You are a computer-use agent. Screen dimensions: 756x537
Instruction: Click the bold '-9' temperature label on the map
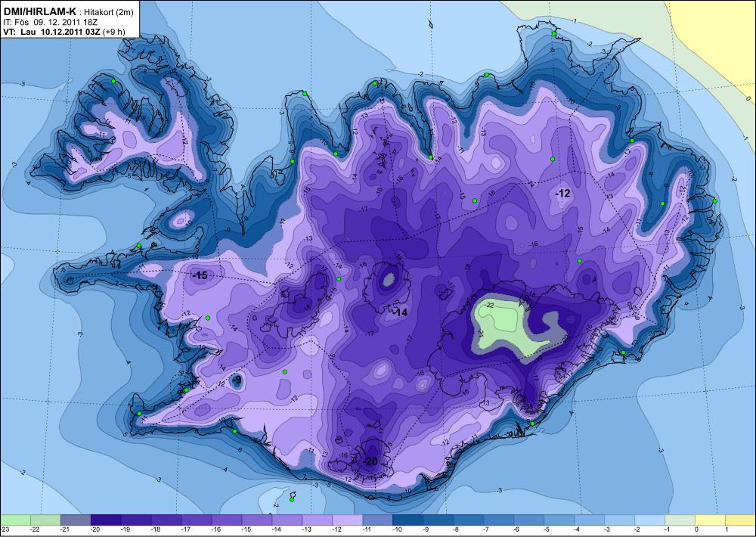(237, 380)
